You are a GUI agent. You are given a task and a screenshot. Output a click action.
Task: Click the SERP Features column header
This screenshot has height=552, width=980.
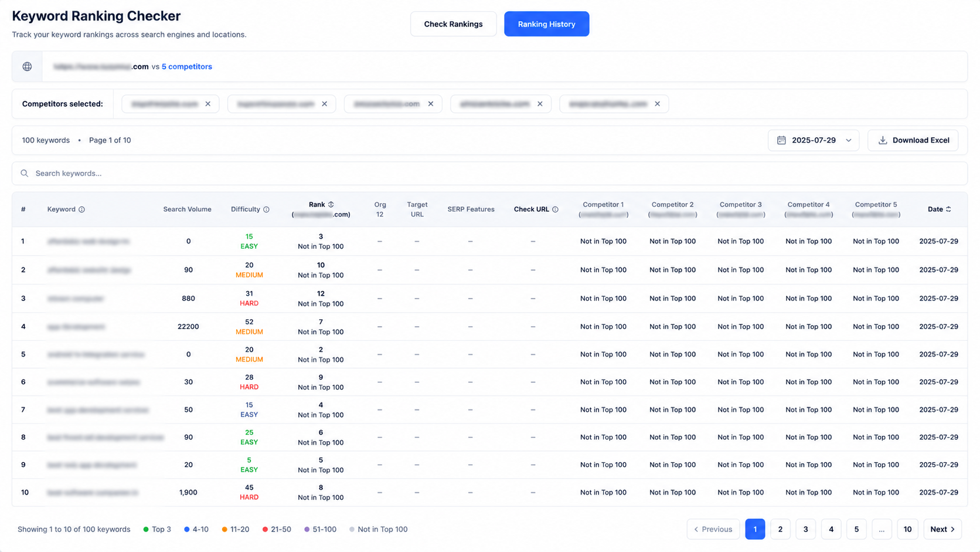click(x=471, y=209)
